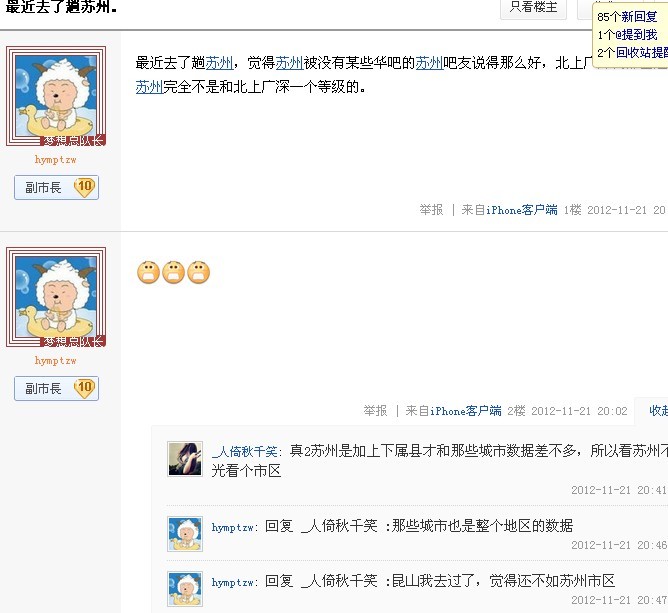Open the second post's sheep avatar
Image resolution: width=668 pixels, height=613 pixels.
pyautogui.click(x=56, y=297)
